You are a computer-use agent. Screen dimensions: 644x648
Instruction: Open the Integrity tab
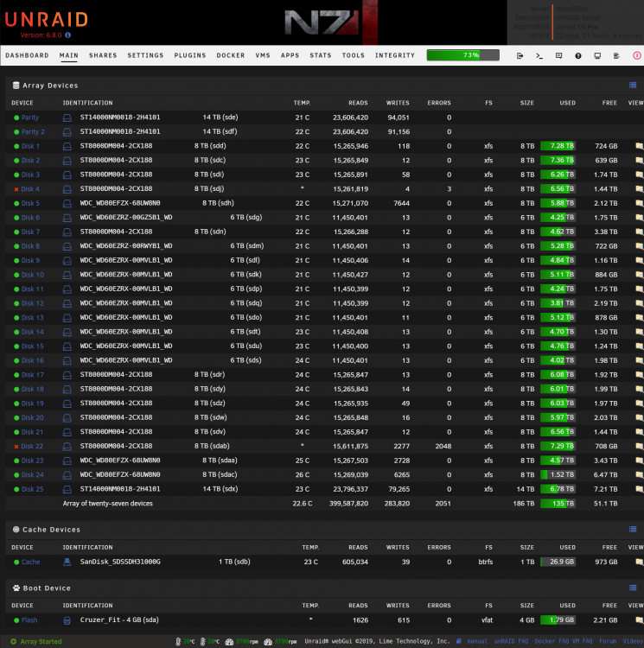(395, 55)
